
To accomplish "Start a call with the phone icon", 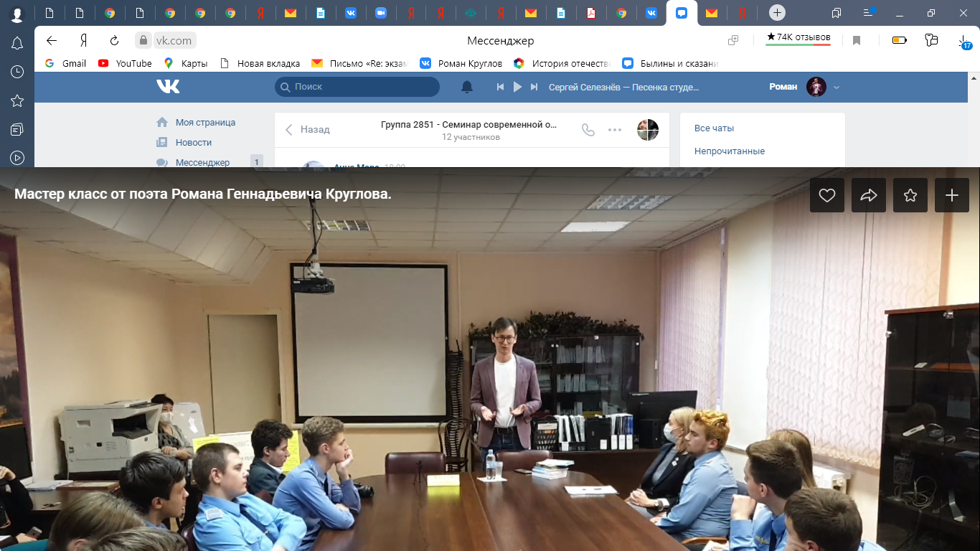I will coord(588,130).
